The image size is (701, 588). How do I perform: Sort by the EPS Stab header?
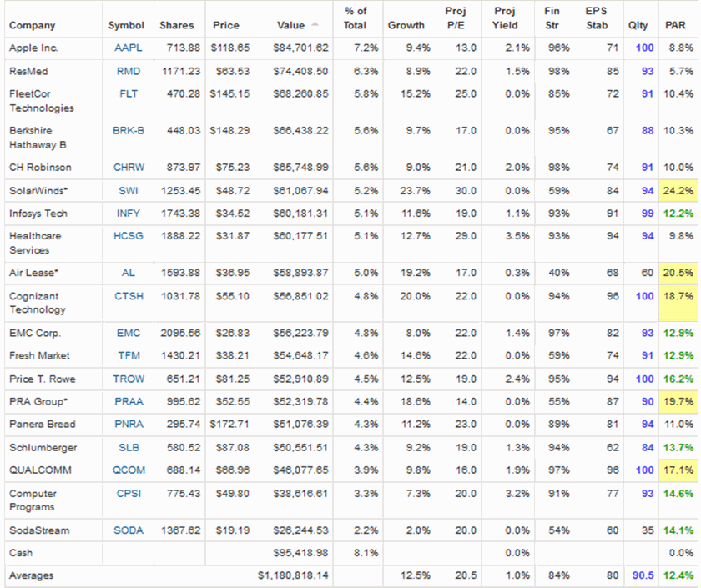[x=597, y=18]
